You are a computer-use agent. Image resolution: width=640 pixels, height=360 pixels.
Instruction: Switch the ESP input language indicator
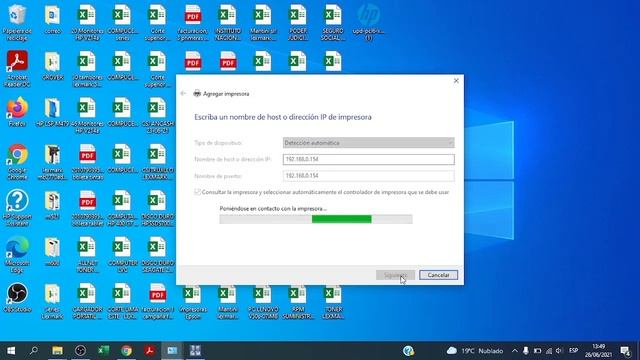pyautogui.click(x=573, y=351)
